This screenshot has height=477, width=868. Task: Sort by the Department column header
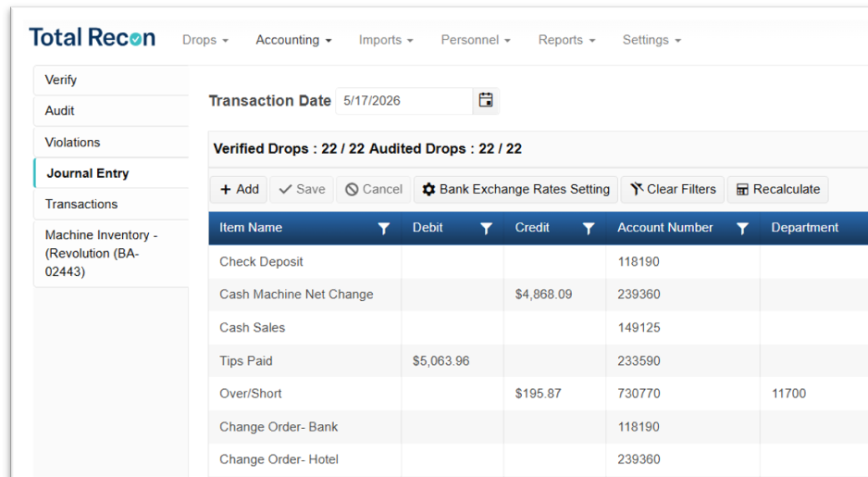point(804,228)
